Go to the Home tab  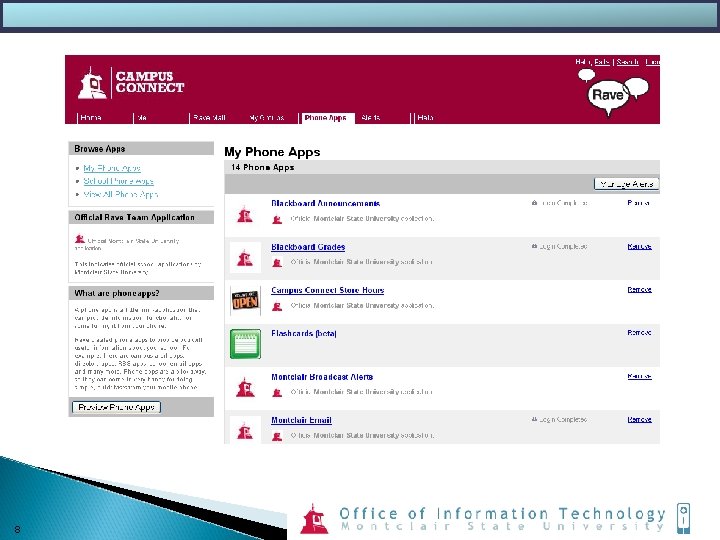91,118
